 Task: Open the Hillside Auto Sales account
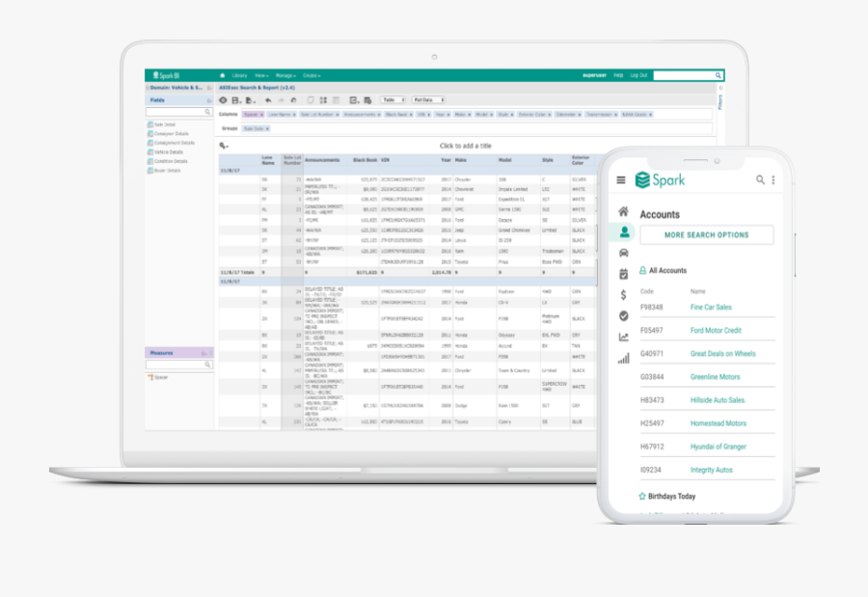coord(718,400)
